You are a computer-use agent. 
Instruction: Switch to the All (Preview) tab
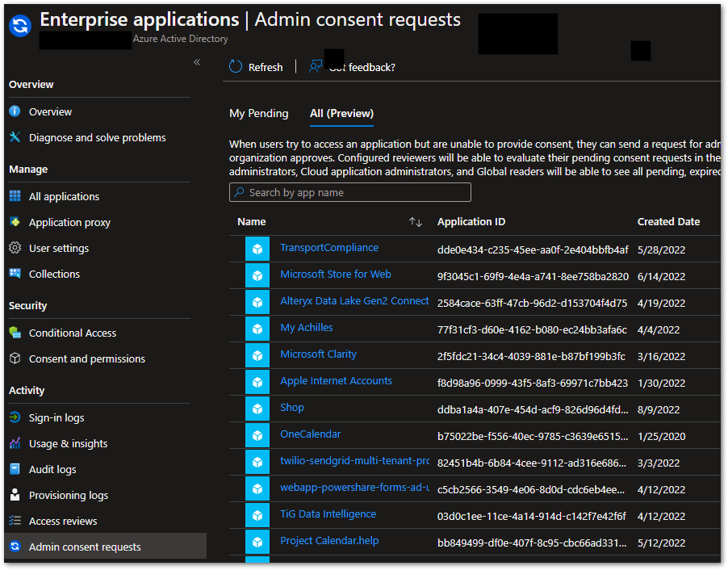click(341, 113)
